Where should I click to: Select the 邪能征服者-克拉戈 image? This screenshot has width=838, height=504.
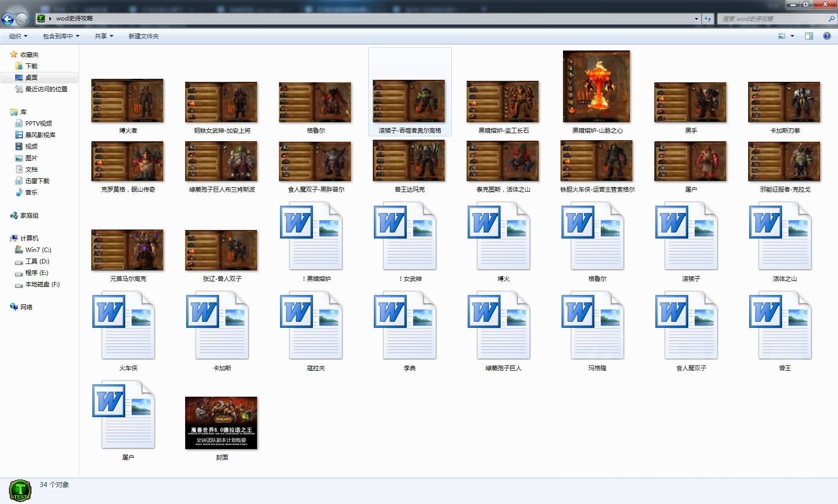(784, 161)
